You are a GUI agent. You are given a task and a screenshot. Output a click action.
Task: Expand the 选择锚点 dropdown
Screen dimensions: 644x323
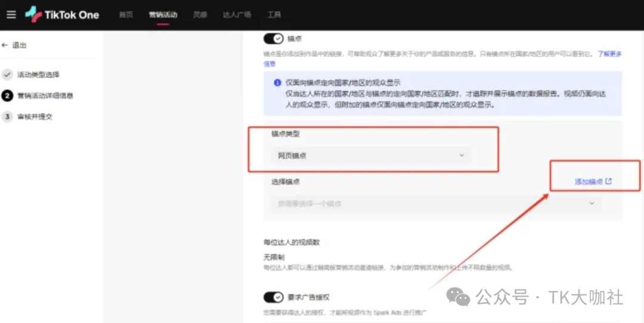pyautogui.click(x=436, y=203)
